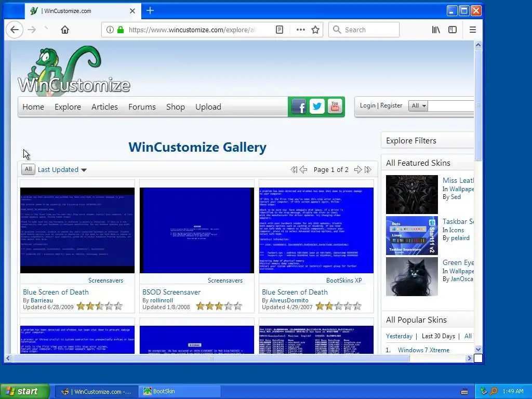Open the Shop menu item
Image resolution: width=532 pixels, height=399 pixels.
pos(176,107)
